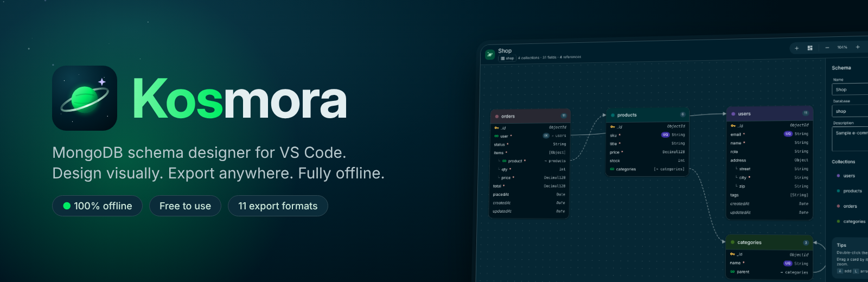Select the 'street' nested field in users
The width and height of the screenshot is (868, 282).
pyautogui.click(x=769, y=169)
